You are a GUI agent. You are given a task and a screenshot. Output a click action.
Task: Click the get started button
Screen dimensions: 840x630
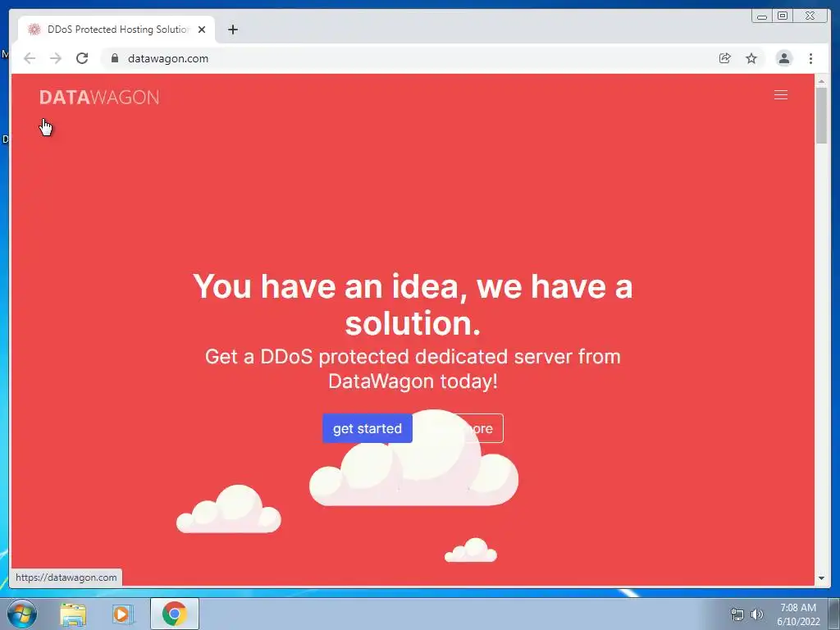(367, 428)
